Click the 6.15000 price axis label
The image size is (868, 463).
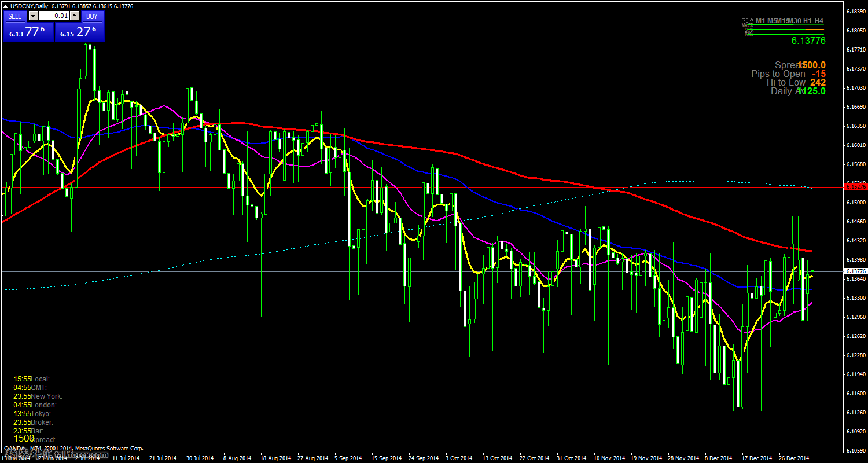coord(855,202)
